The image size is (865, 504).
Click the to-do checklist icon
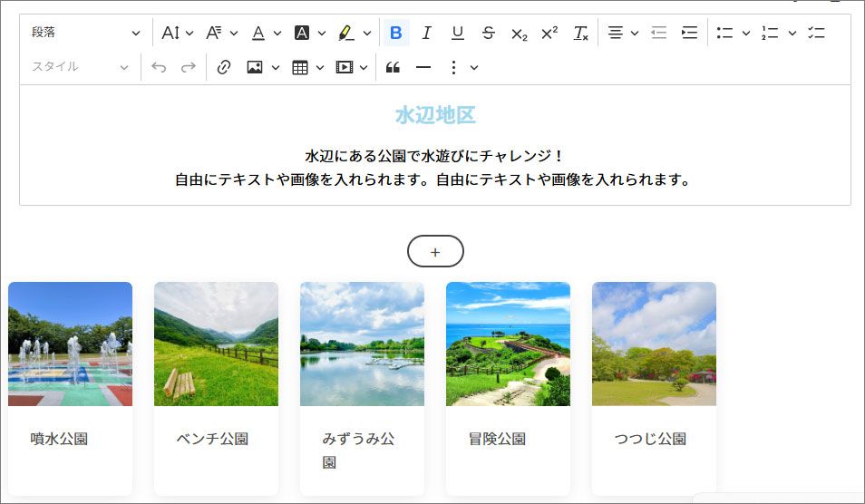pyautogui.click(x=816, y=33)
